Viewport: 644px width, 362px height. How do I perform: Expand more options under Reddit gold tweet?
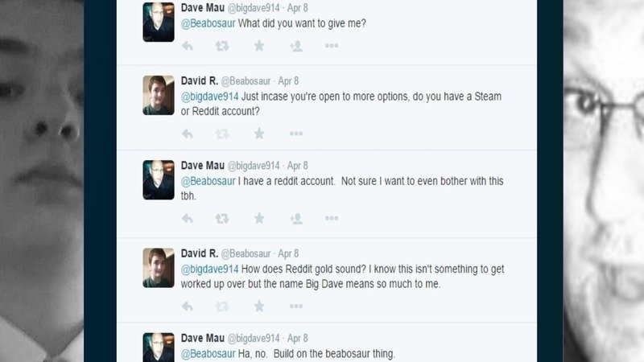(295, 306)
